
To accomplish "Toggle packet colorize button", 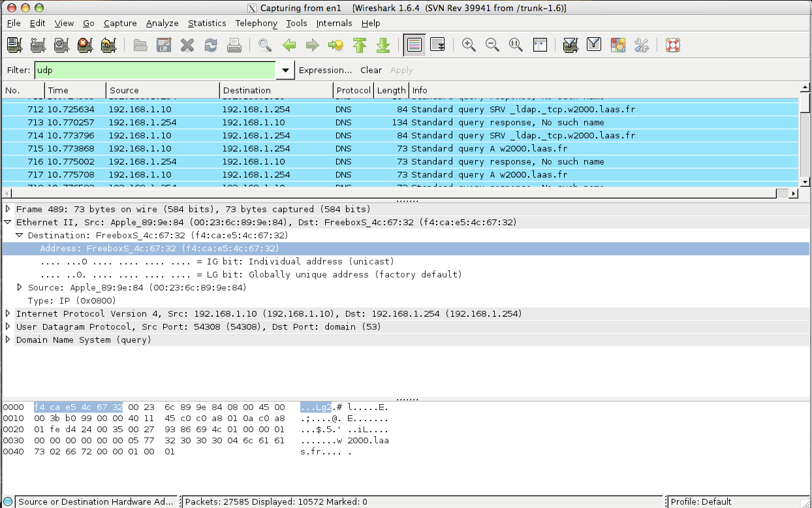I will tap(413, 45).
